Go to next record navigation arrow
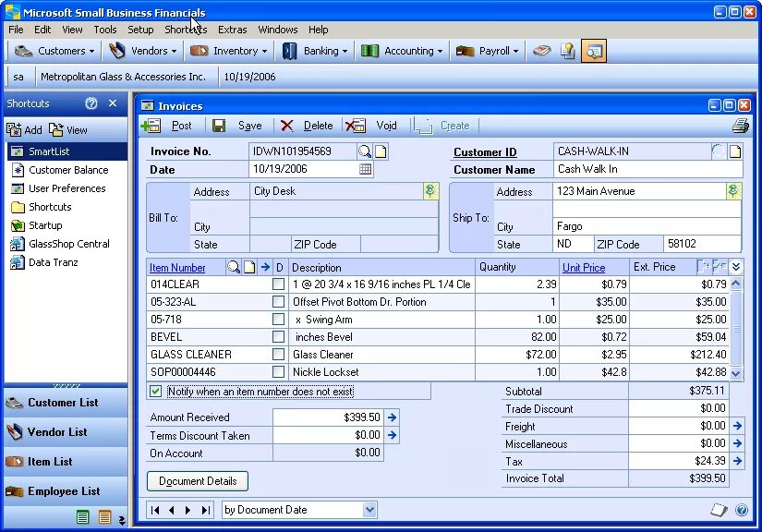Viewport: 762px width, 532px height. click(x=188, y=510)
